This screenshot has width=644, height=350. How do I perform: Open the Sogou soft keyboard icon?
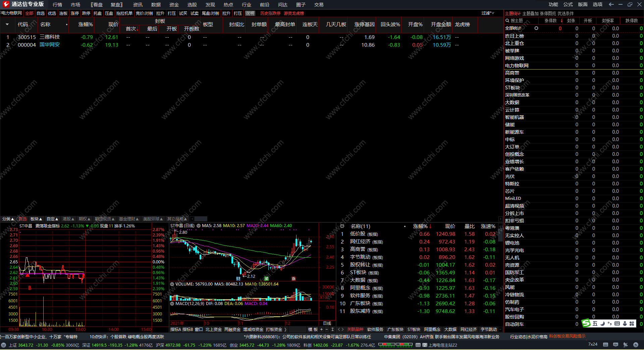click(617, 323)
